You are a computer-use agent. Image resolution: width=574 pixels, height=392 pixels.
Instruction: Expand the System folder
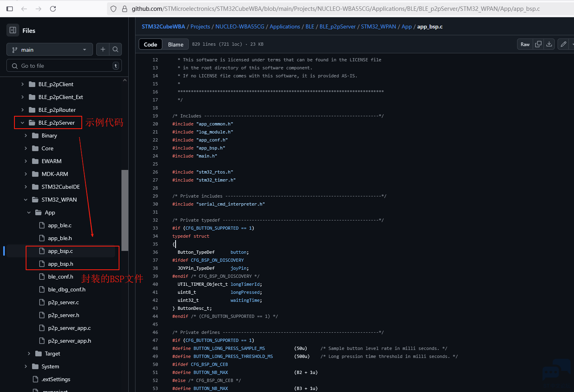point(26,366)
